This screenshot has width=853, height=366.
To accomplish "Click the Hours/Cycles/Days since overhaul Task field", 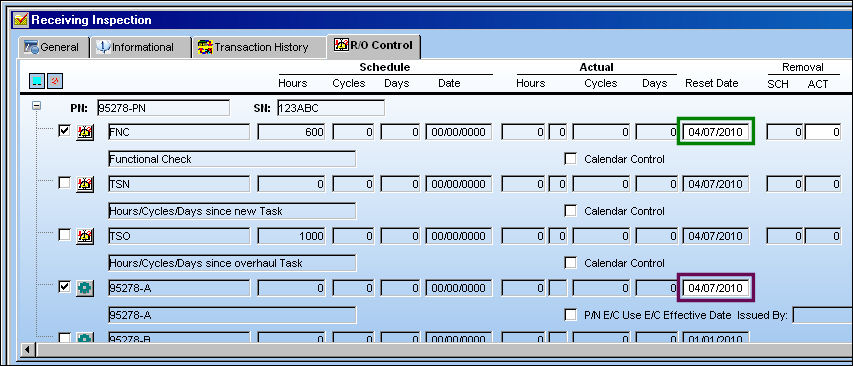I will click(232, 263).
